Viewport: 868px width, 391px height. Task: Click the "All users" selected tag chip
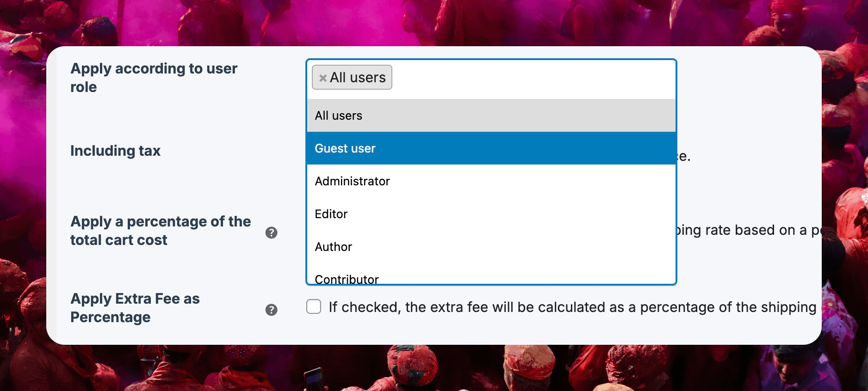tap(358, 78)
